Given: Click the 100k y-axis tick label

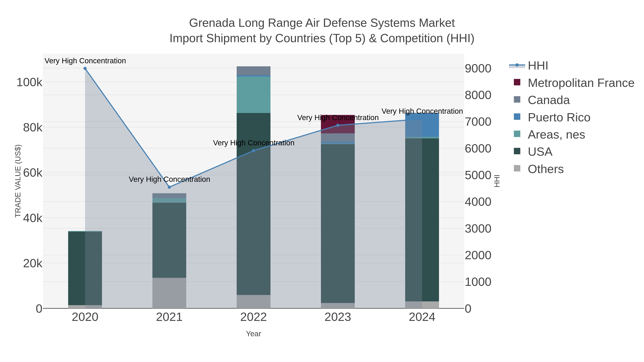Looking at the screenshot, I should pos(29,82).
